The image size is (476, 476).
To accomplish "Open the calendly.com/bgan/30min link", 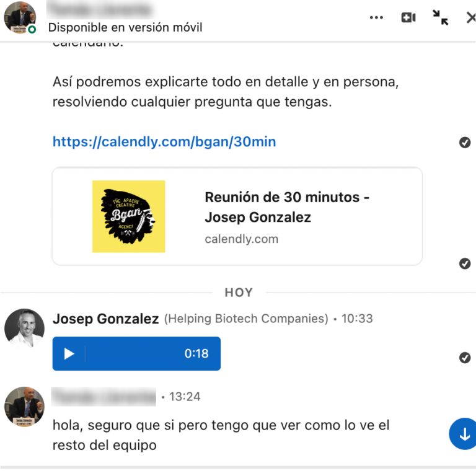I will (x=164, y=142).
